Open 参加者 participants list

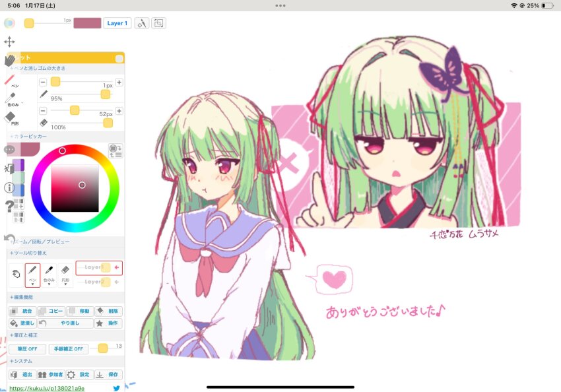pyautogui.click(x=51, y=374)
